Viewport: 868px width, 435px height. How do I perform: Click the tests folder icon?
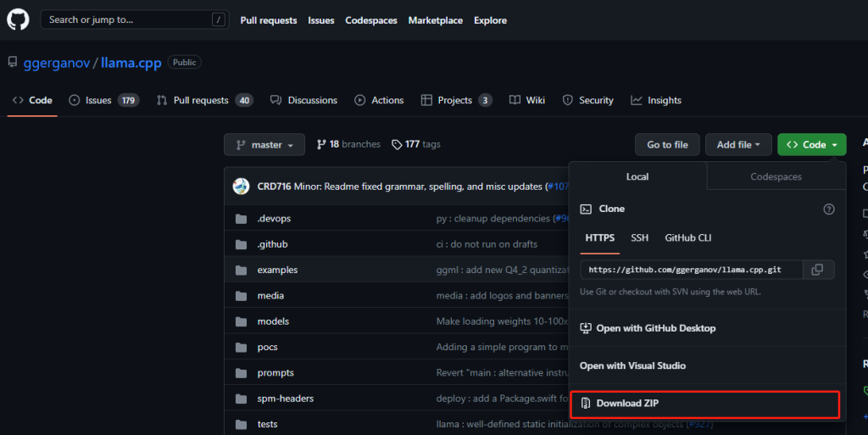click(x=241, y=425)
